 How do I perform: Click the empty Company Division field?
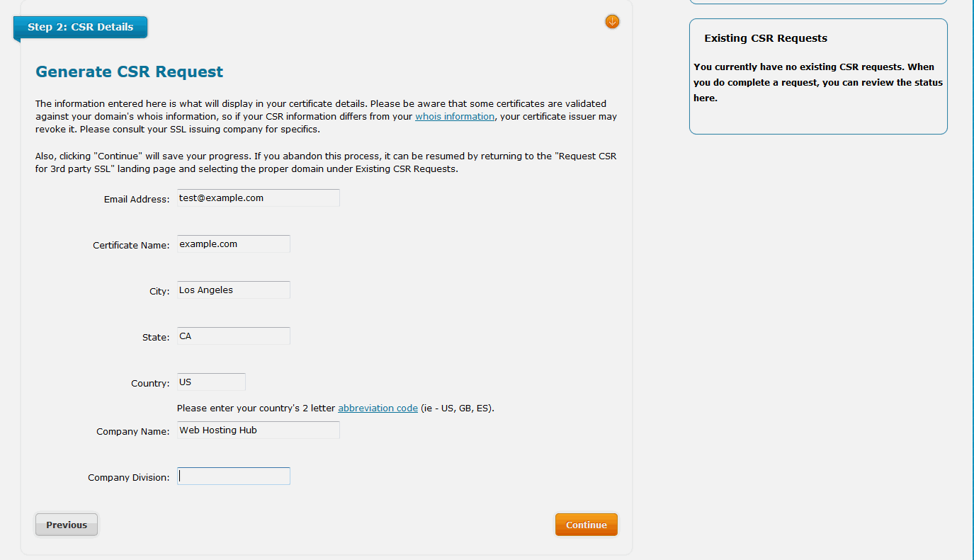tap(233, 476)
